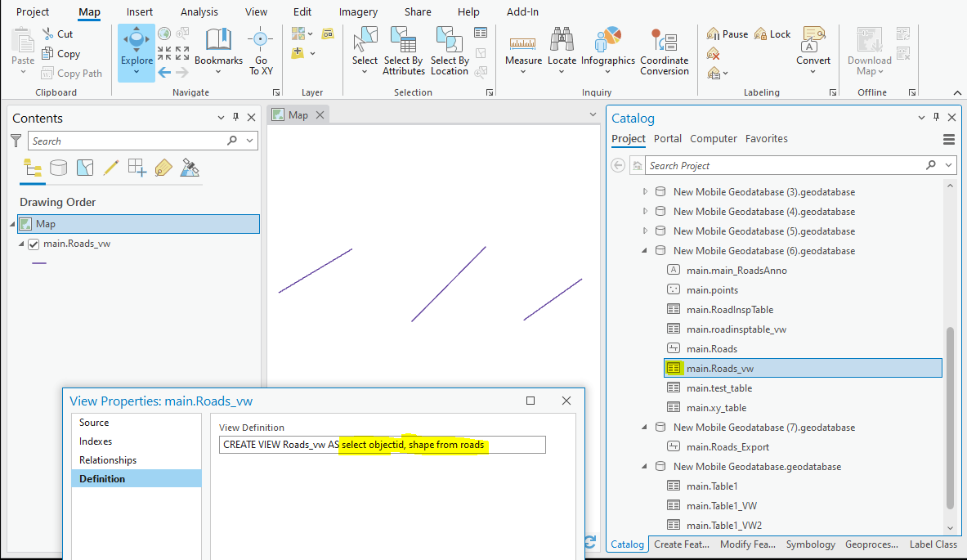
Task: Toggle main.Roads_vw layer visibility checkbox
Action: 34,244
